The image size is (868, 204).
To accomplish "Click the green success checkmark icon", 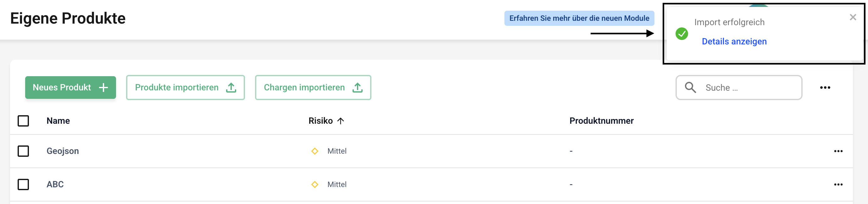I will point(682,34).
